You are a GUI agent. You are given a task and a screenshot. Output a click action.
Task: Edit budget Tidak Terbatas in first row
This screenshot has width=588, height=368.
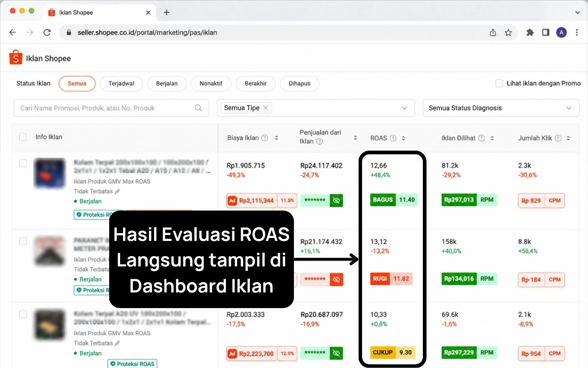click(117, 191)
